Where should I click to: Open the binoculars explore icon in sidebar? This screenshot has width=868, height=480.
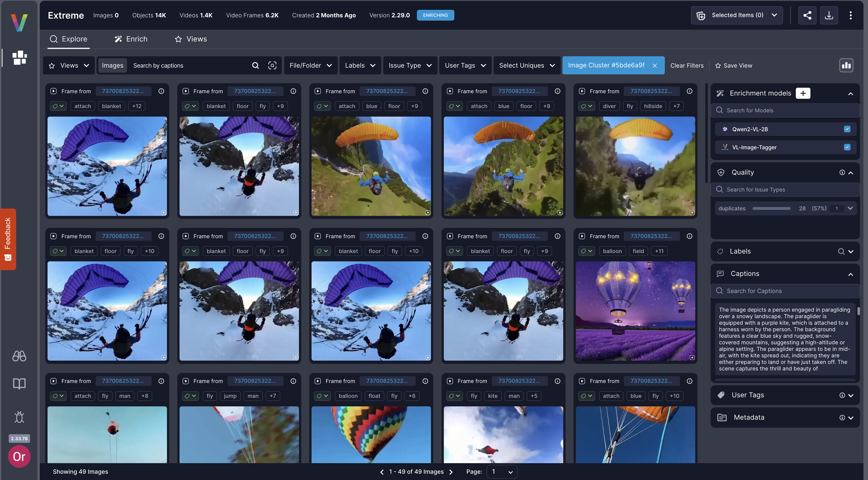pyautogui.click(x=19, y=356)
